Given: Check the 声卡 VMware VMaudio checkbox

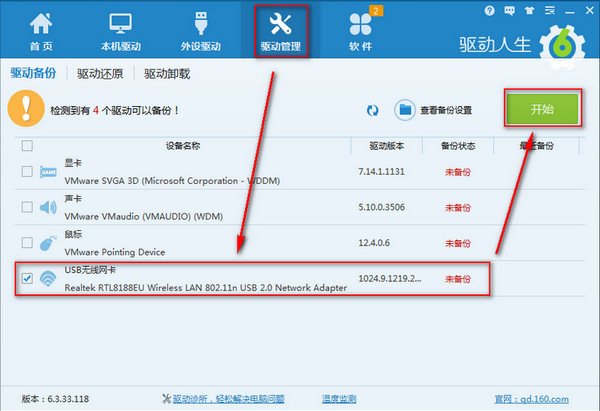Looking at the screenshot, I should (x=27, y=207).
